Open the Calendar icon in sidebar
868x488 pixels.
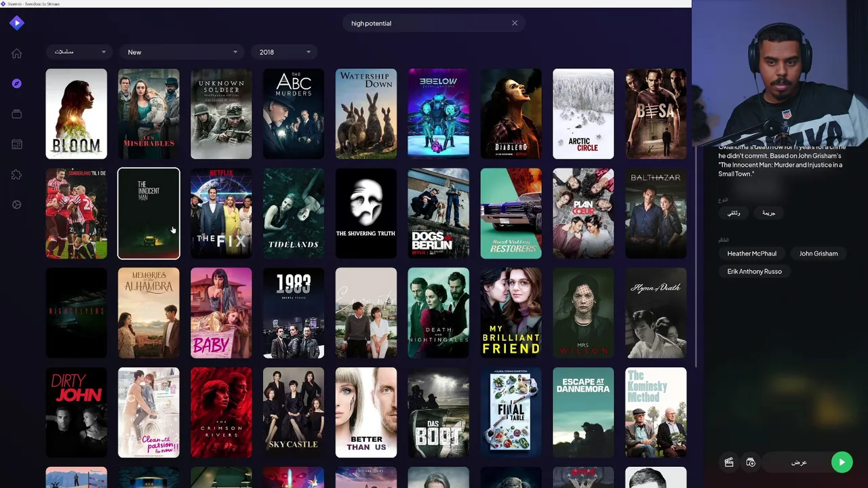pos(17,144)
